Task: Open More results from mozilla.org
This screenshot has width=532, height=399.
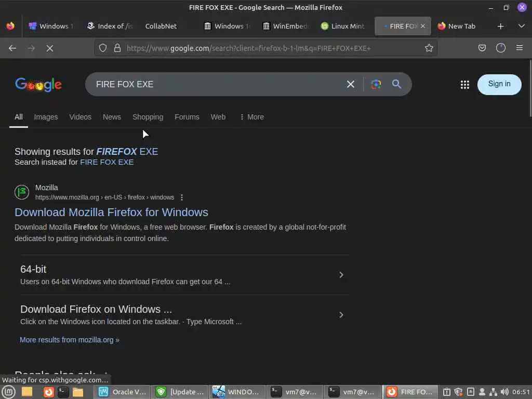Action: click(70, 340)
